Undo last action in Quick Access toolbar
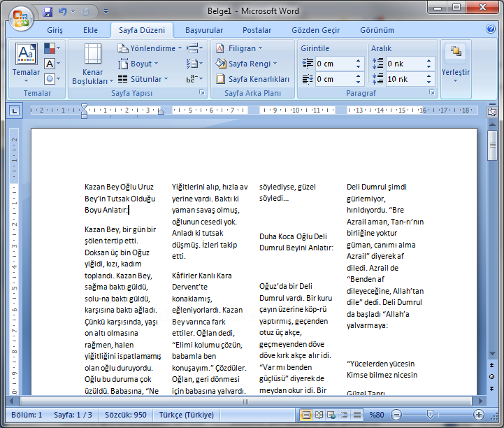 tap(63, 12)
